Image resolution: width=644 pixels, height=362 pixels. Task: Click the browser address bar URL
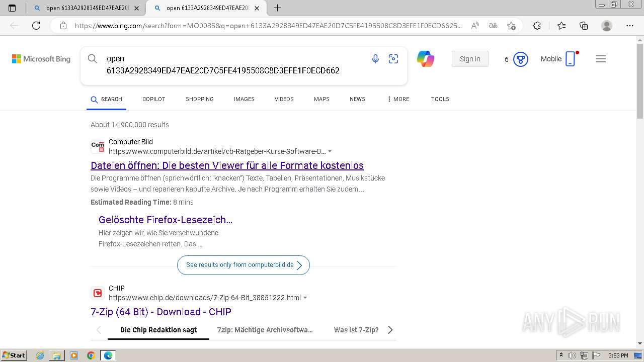coord(268,26)
